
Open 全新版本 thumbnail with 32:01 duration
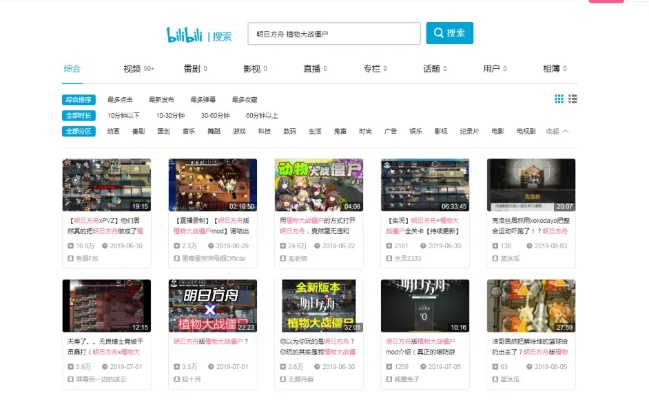coord(319,306)
